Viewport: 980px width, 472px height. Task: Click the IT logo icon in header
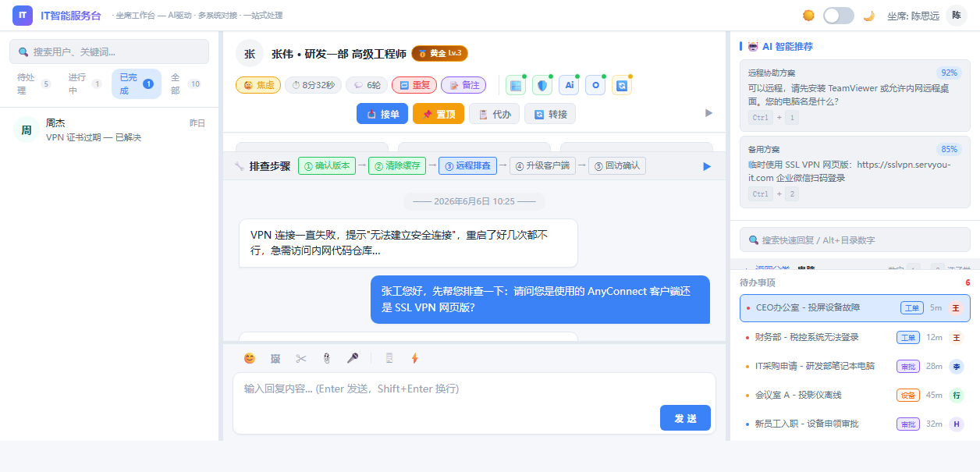(x=23, y=15)
